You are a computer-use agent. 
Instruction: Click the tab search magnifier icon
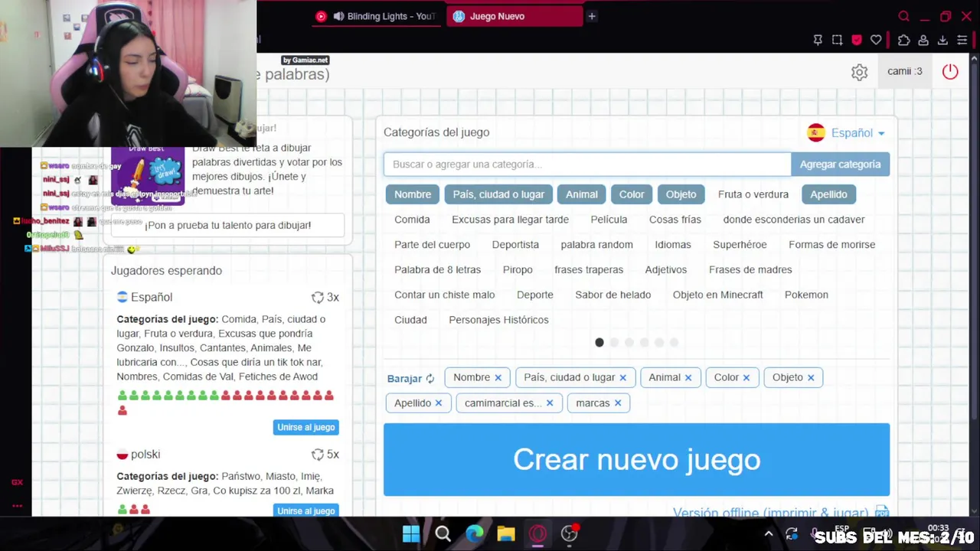(904, 16)
